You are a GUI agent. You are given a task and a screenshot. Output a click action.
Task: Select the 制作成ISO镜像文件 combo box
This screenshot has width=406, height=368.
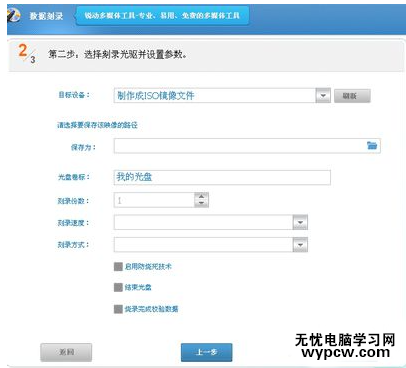point(222,96)
